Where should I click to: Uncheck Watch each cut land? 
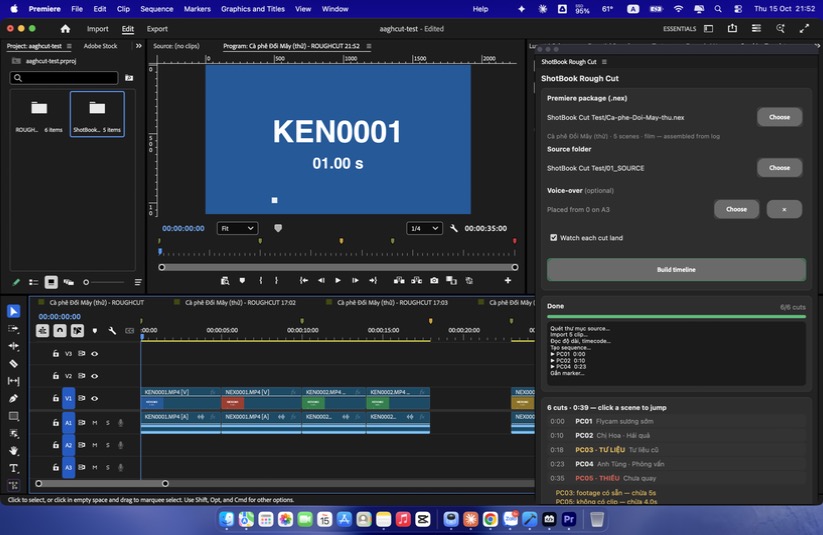click(553, 238)
